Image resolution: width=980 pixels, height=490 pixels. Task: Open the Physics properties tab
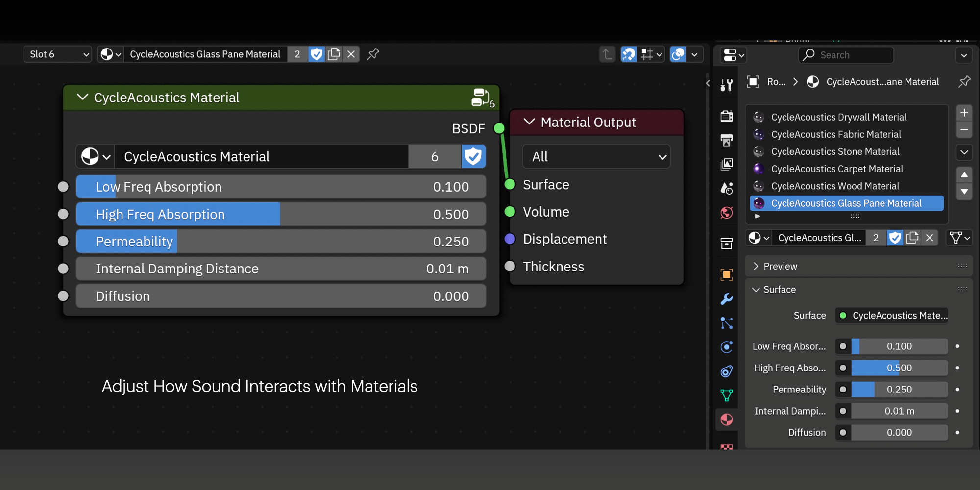[x=727, y=347]
